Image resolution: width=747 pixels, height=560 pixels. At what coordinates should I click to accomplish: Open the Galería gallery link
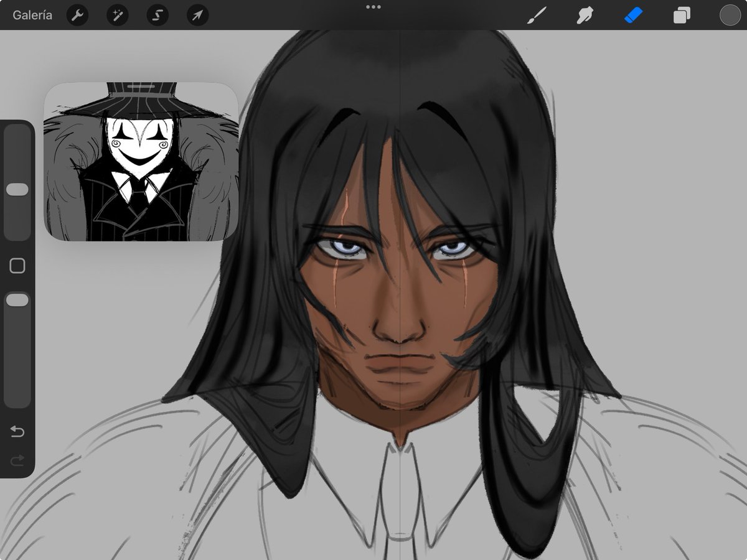32,15
